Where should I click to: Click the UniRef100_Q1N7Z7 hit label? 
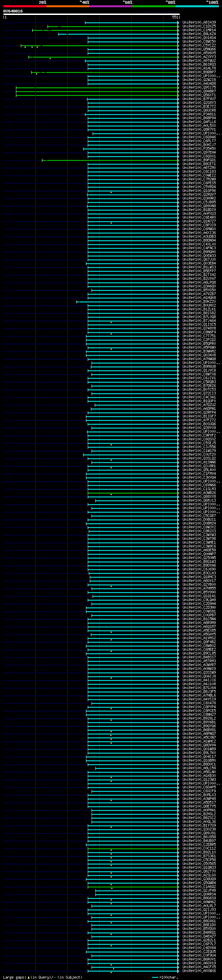pos(199,221)
